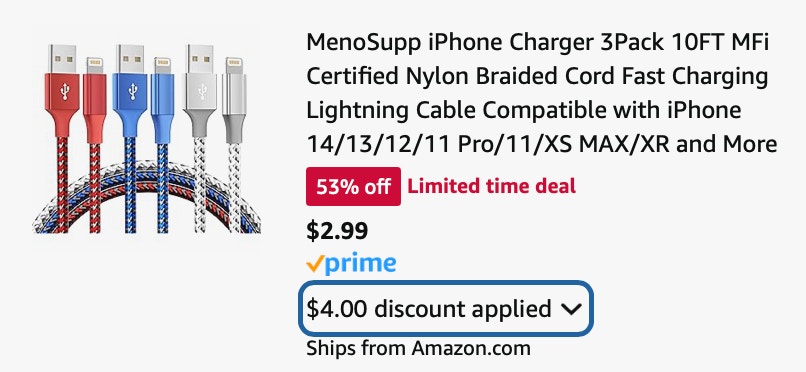Screen dimensions: 806x372
Task: Click the title line reading Certified Nylon Braided
Action: (x=537, y=77)
